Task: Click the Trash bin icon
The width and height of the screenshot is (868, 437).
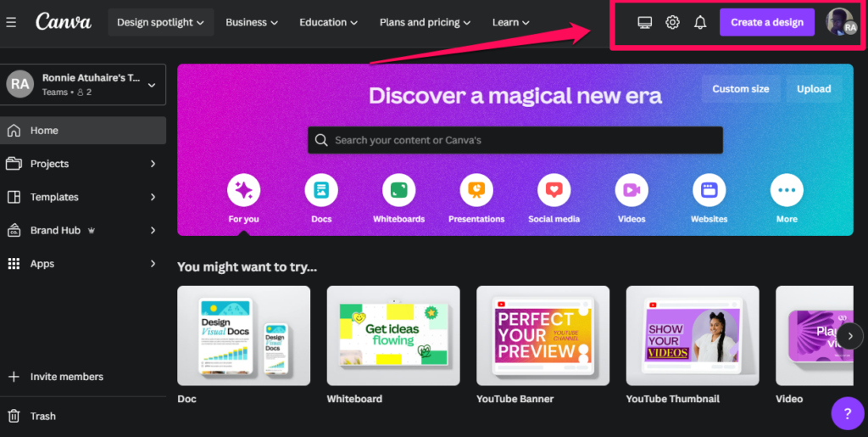Action: point(14,416)
